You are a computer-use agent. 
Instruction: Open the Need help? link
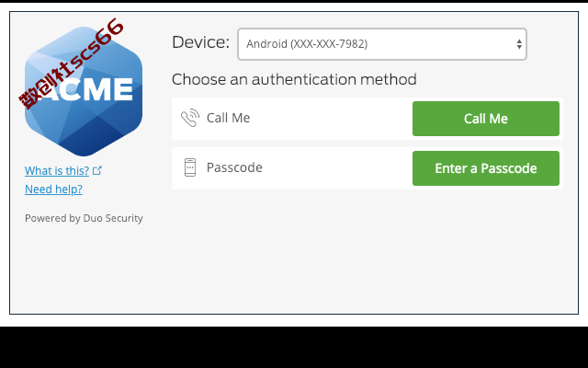pos(53,190)
